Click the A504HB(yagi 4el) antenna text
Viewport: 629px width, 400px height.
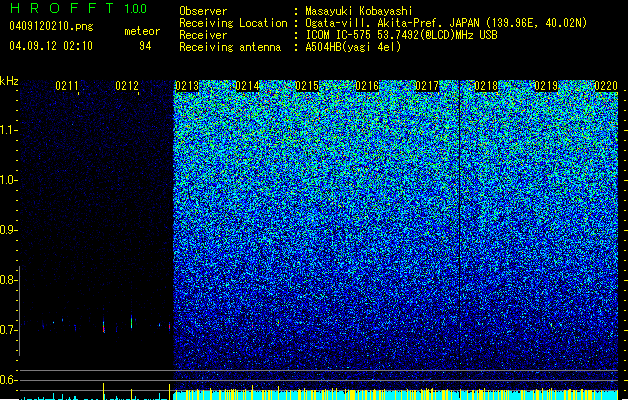(353, 47)
